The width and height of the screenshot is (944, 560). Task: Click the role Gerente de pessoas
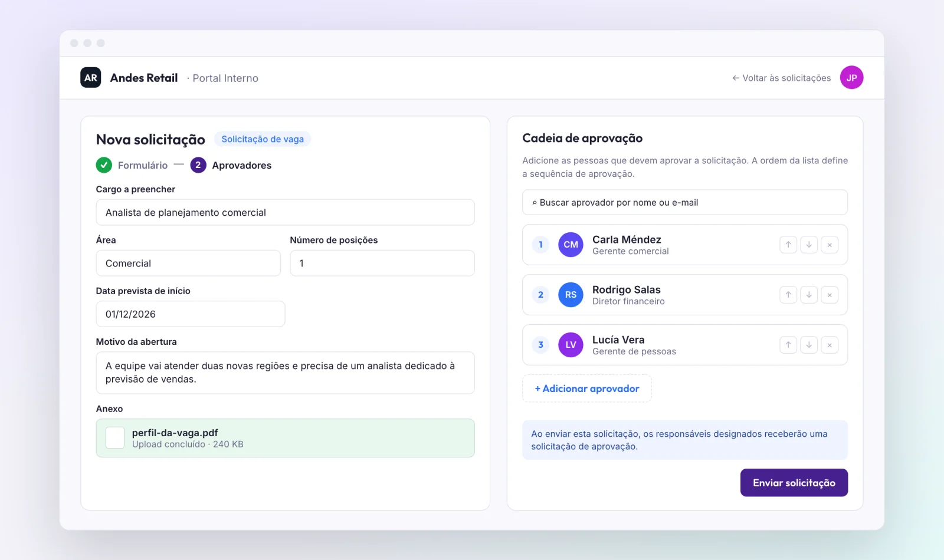634,351
